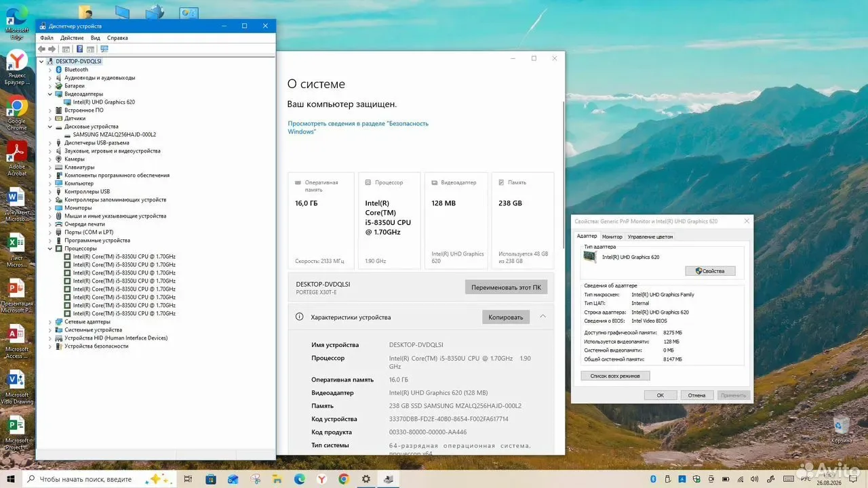Click the Память 238 GB card
The width and height of the screenshot is (868, 488).
pos(523,221)
